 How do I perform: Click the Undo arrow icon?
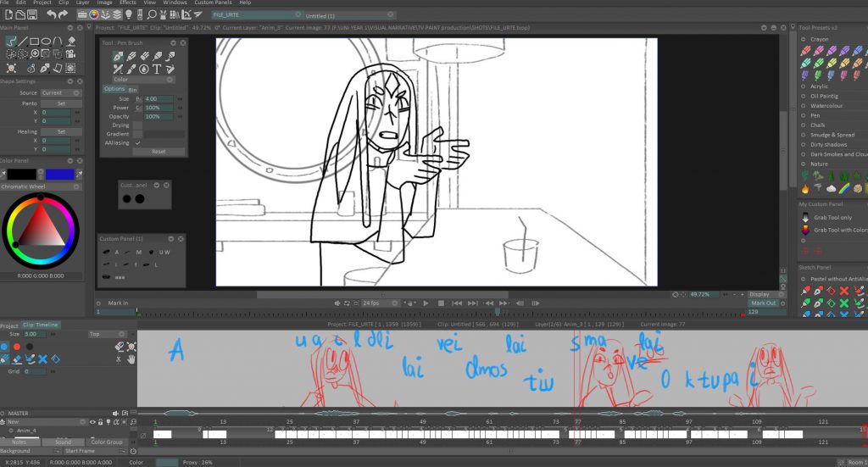coord(51,15)
